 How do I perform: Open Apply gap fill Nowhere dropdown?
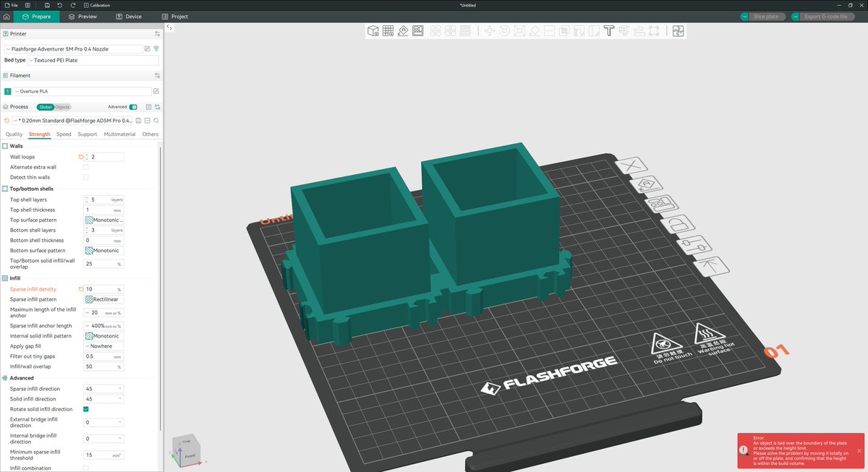tap(103, 346)
